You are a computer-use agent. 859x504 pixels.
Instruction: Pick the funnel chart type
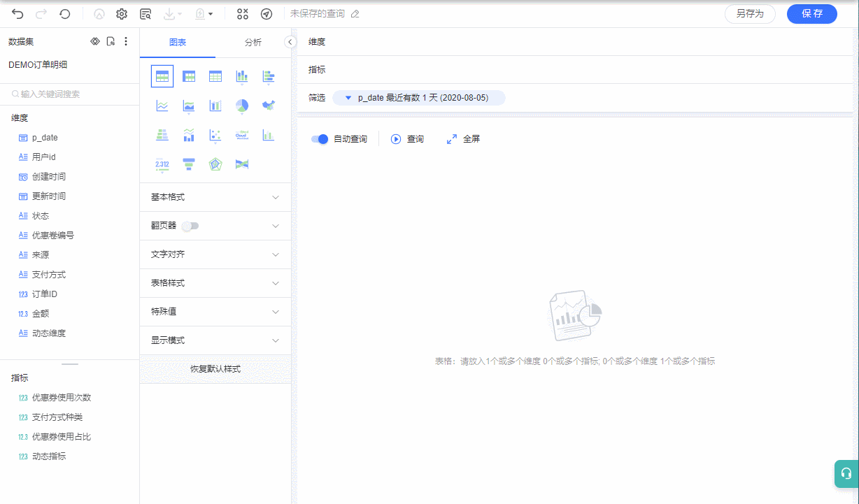[189, 164]
